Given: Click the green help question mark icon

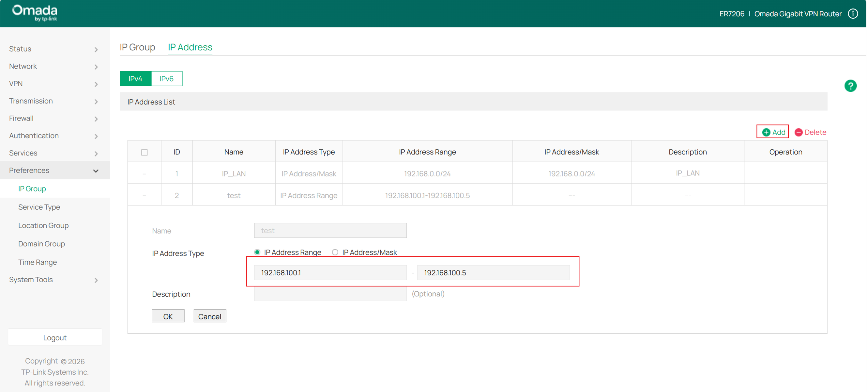Looking at the screenshot, I should (x=850, y=86).
